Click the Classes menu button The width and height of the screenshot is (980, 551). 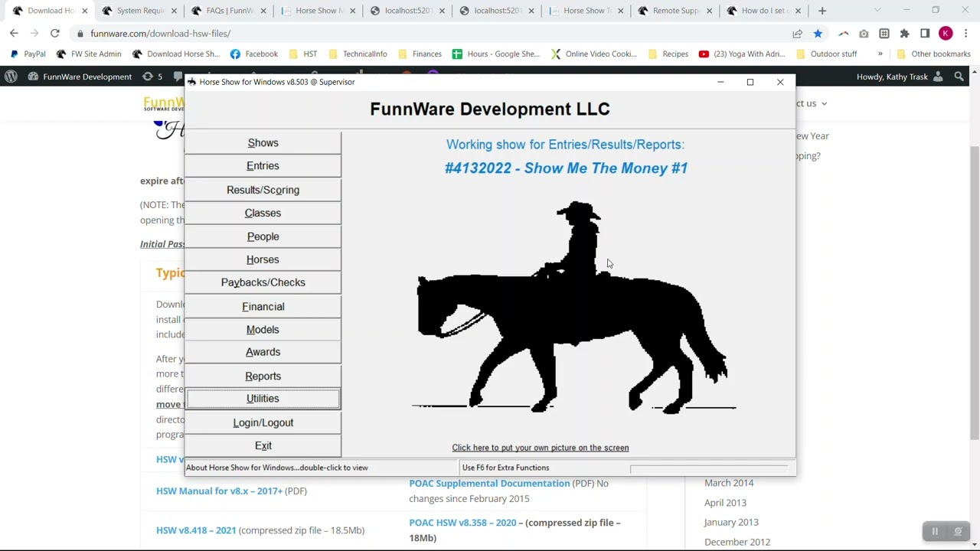coord(263,213)
